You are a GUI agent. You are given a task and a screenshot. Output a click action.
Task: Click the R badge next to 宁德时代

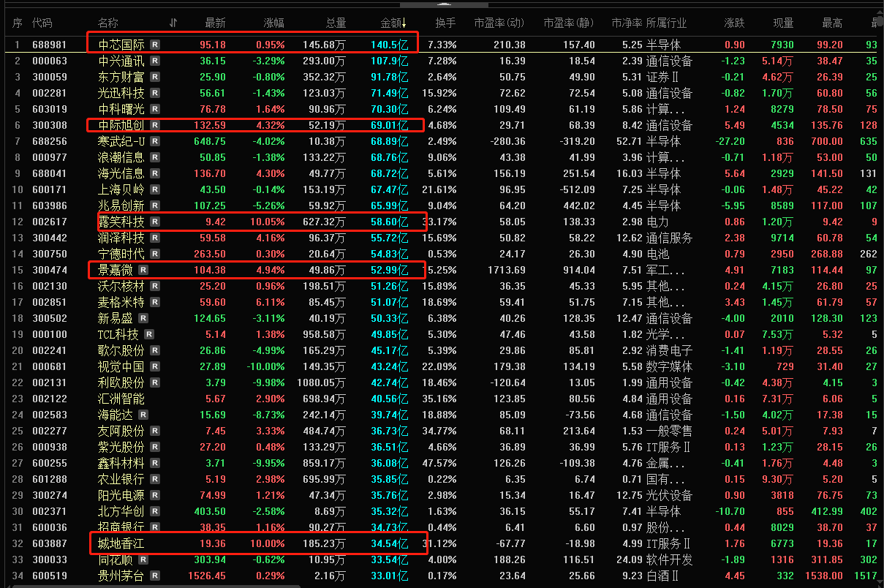click(x=155, y=254)
